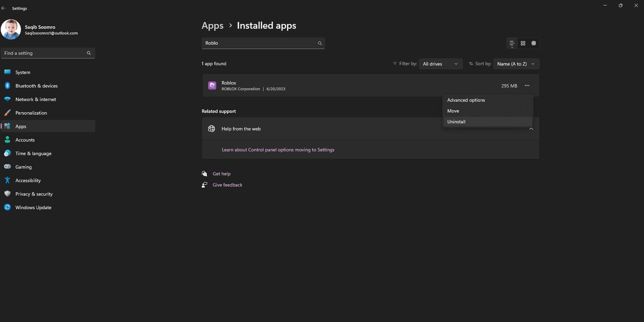The width and height of the screenshot is (644, 322).
Task: Select Move from the context menu
Action: 453,111
